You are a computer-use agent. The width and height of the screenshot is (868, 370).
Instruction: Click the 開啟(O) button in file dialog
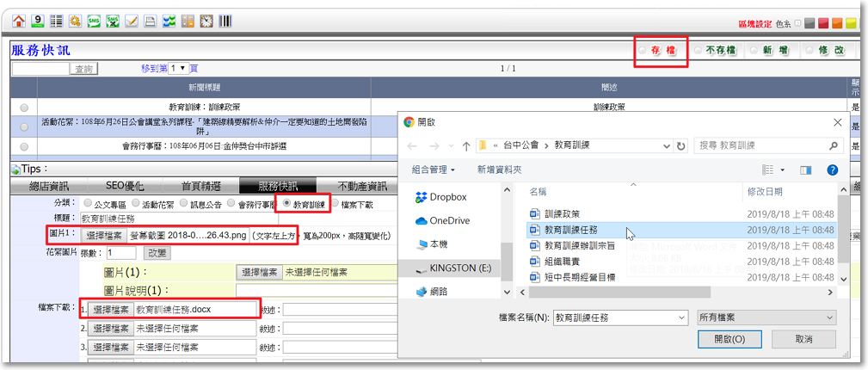(x=729, y=339)
